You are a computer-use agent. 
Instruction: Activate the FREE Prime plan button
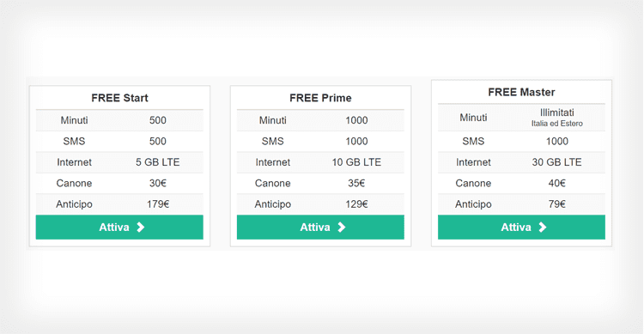click(320, 228)
